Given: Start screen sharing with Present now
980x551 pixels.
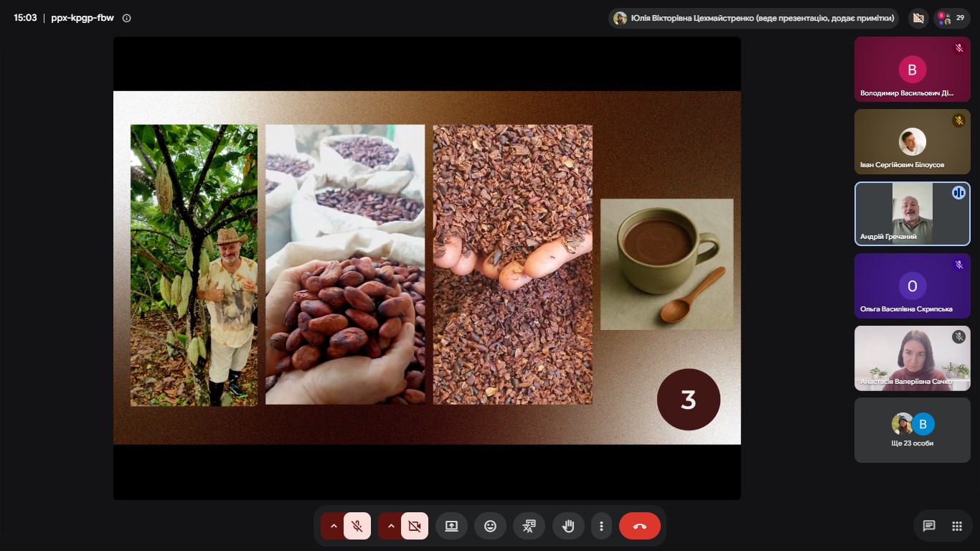Looking at the screenshot, I should click(x=451, y=526).
